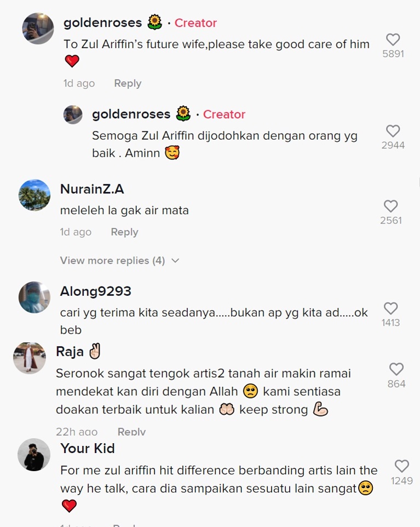Click the chevron next to View more replies
Screen dimensions: 420x527
click(x=175, y=260)
